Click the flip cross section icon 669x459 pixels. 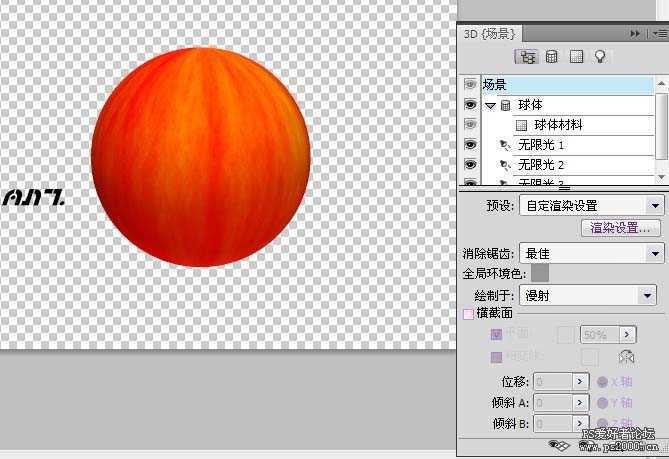click(x=626, y=357)
